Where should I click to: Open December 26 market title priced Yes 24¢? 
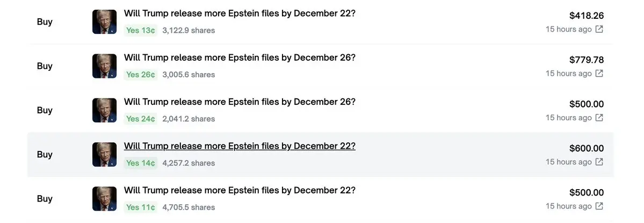tap(240, 102)
